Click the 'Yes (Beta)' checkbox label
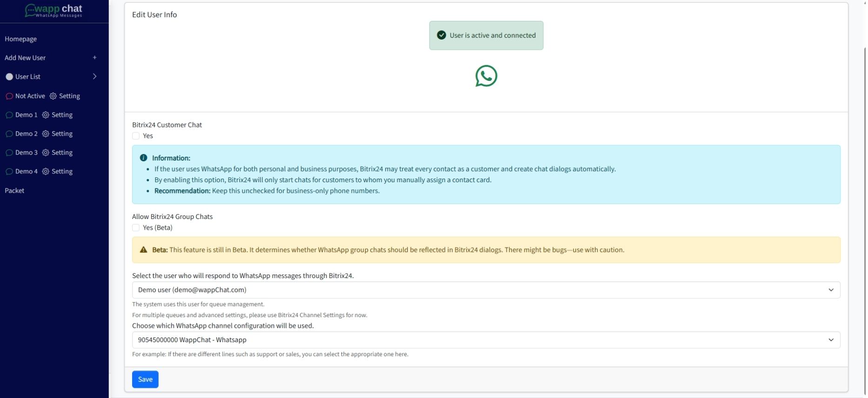This screenshot has width=868, height=398. click(158, 228)
